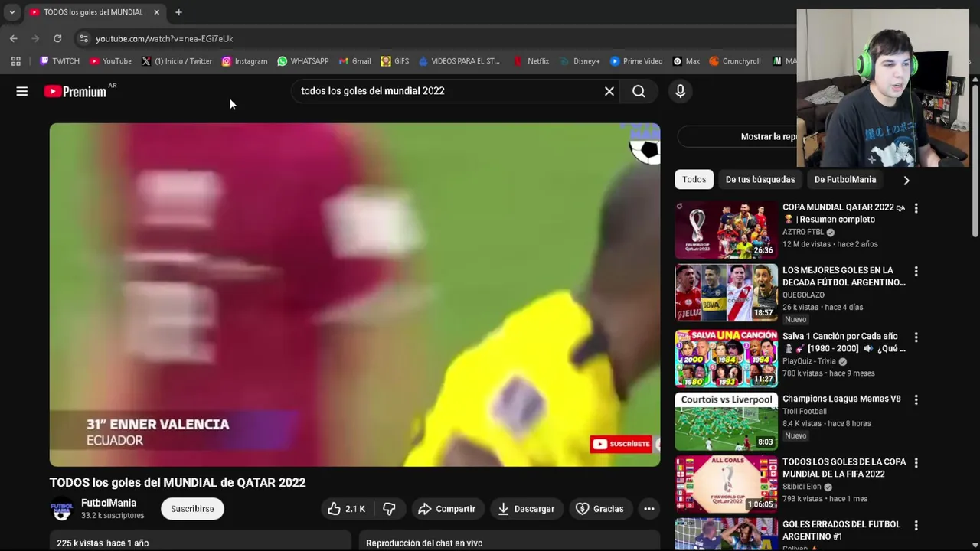This screenshot has height=551, width=980.
Task: Click the Gracias super thanks button
Action: [x=599, y=509]
